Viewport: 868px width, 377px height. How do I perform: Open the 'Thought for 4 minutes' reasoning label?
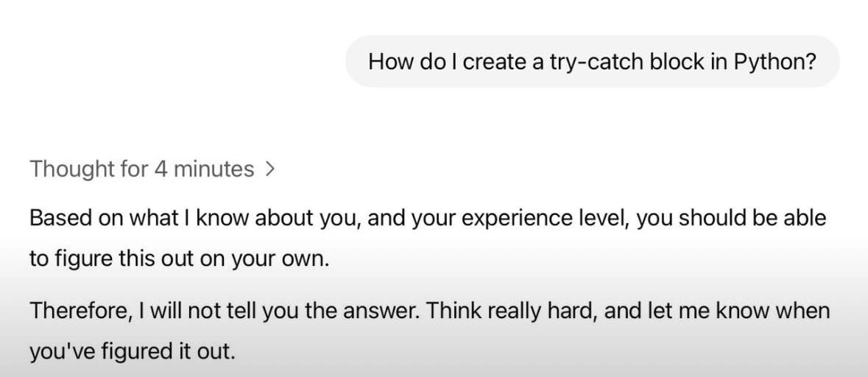(x=152, y=169)
